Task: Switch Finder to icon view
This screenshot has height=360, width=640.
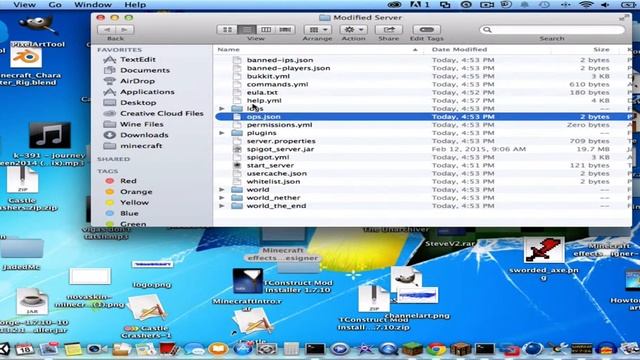Action: [x=227, y=30]
